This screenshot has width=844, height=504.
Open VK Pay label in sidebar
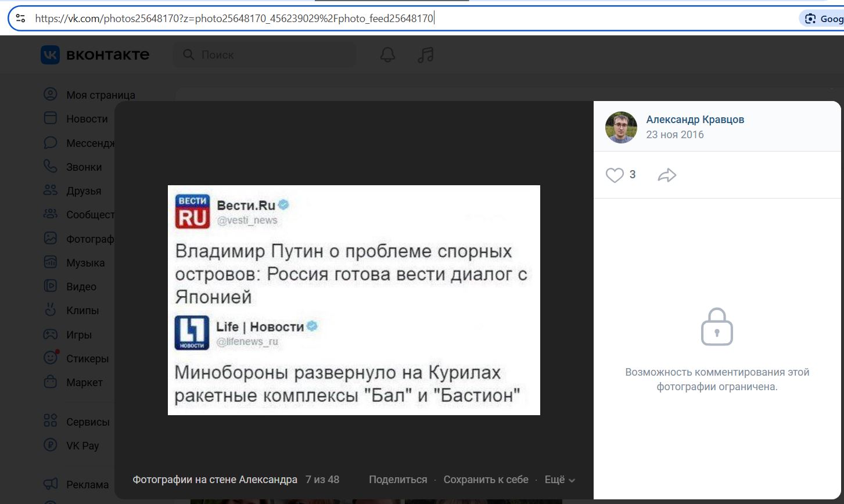82,446
